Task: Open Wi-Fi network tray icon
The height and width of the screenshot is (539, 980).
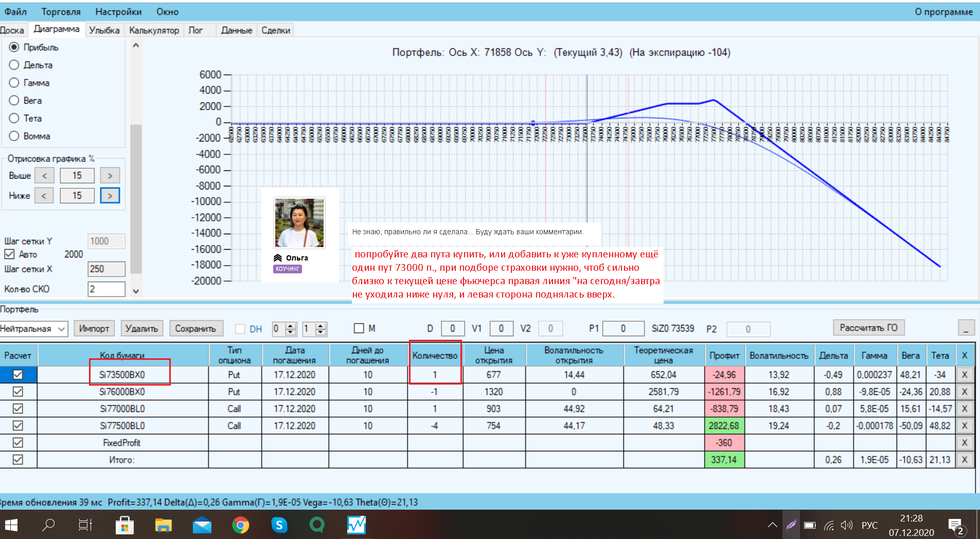Action: [x=829, y=525]
